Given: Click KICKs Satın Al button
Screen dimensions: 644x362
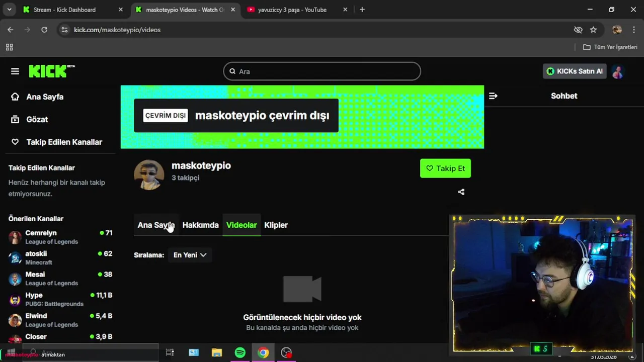Looking at the screenshot, I should pyautogui.click(x=575, y=71).
